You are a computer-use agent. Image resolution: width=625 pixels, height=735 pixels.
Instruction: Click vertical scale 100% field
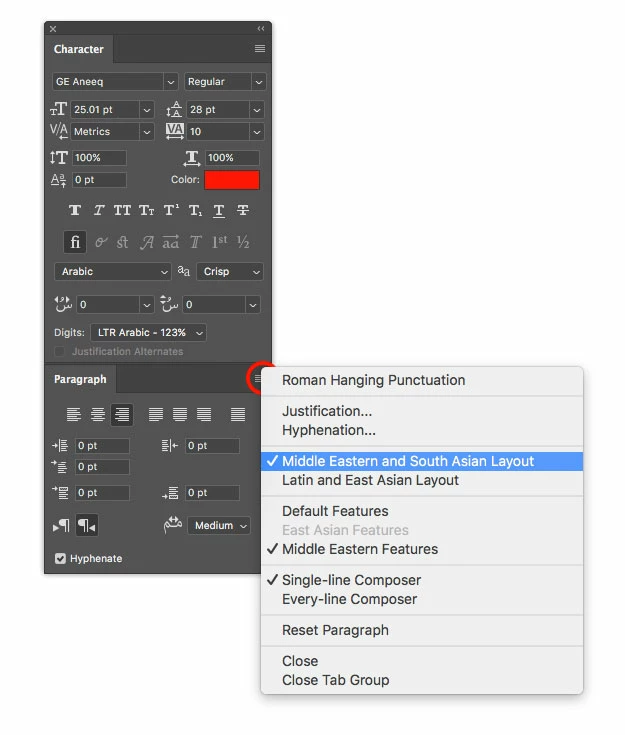tap(99, 158)
